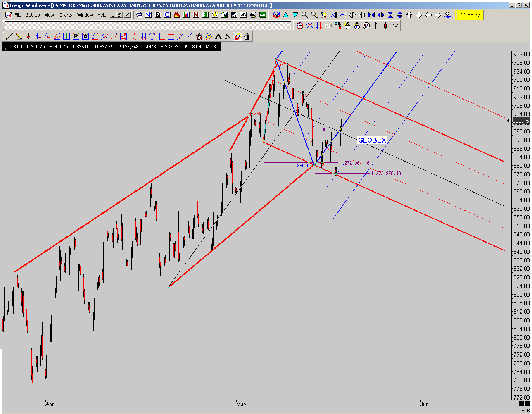
Task: Zoom out with the minus magnifier
Action: (314, 15)
